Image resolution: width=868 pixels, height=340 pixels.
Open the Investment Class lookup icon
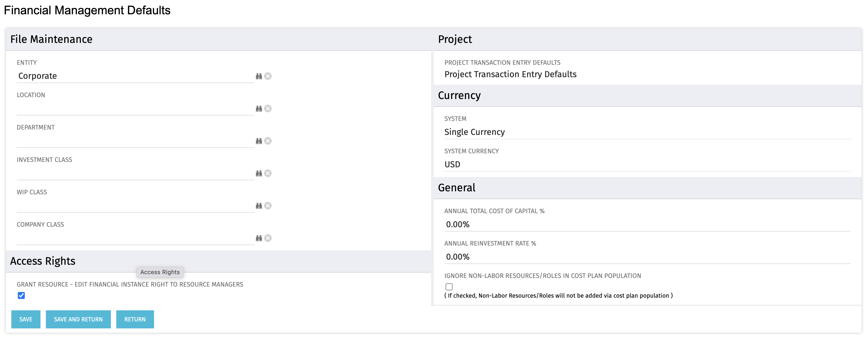pyautogui.click(x=259, y=173)
